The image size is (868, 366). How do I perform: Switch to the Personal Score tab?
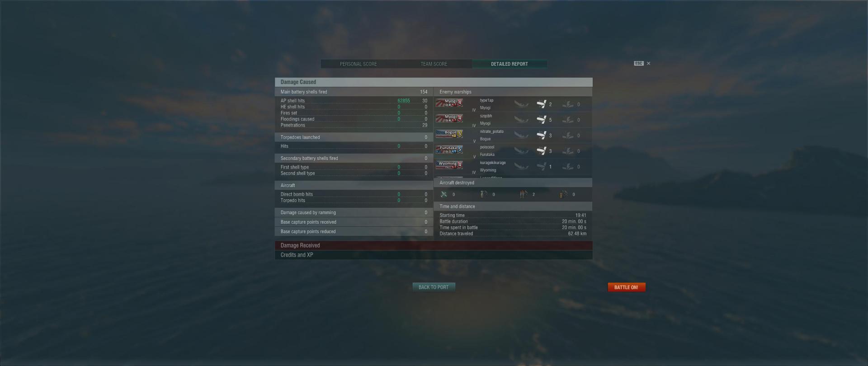point(359,64)
